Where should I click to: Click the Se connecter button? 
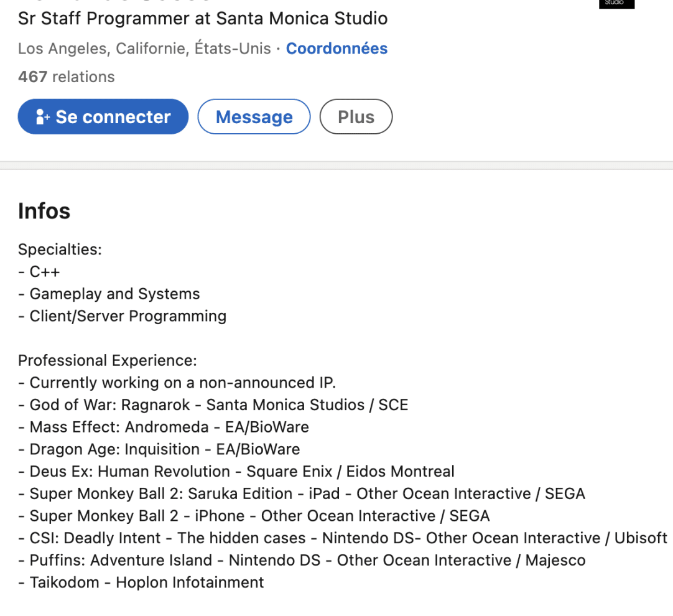(103, 117)
